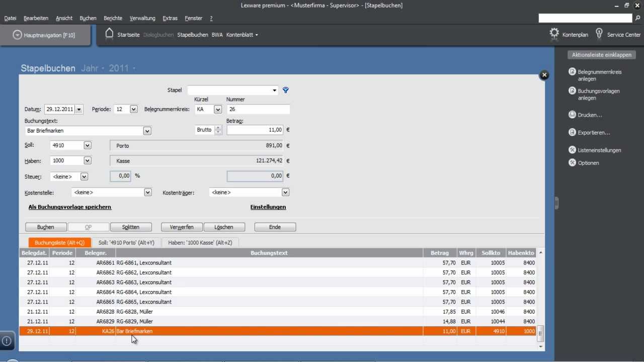Expand the Buchungstext dropdown
The image size is (644, 362).
[147, 131]
